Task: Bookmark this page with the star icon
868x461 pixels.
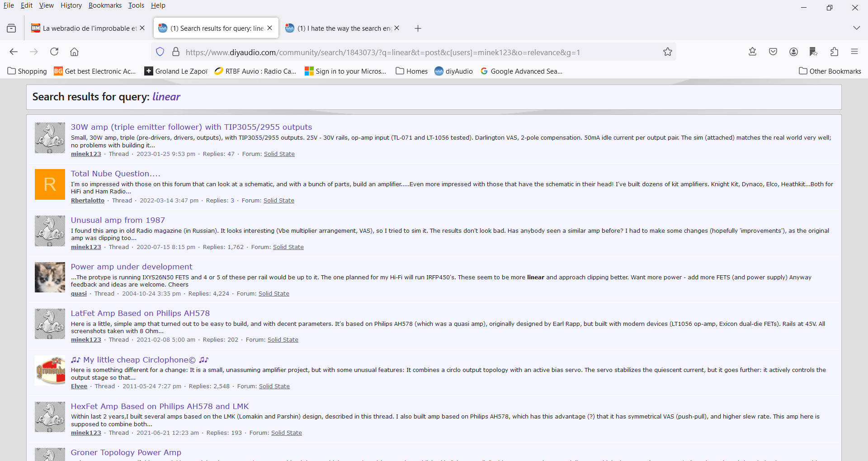Action: 668,52
